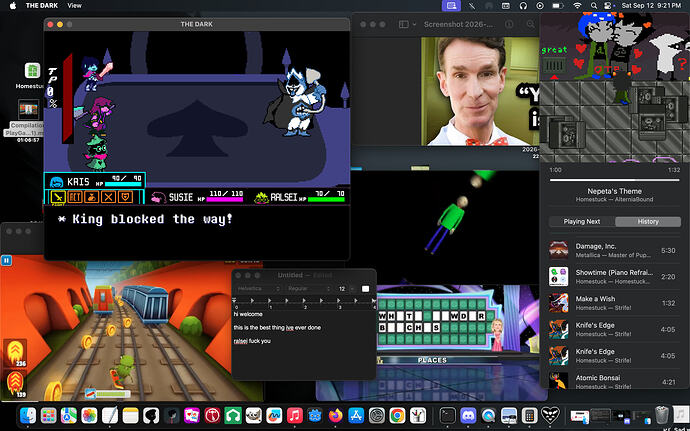690x431 pixels.
Task: Open the Apple menu
Action: 12,6
